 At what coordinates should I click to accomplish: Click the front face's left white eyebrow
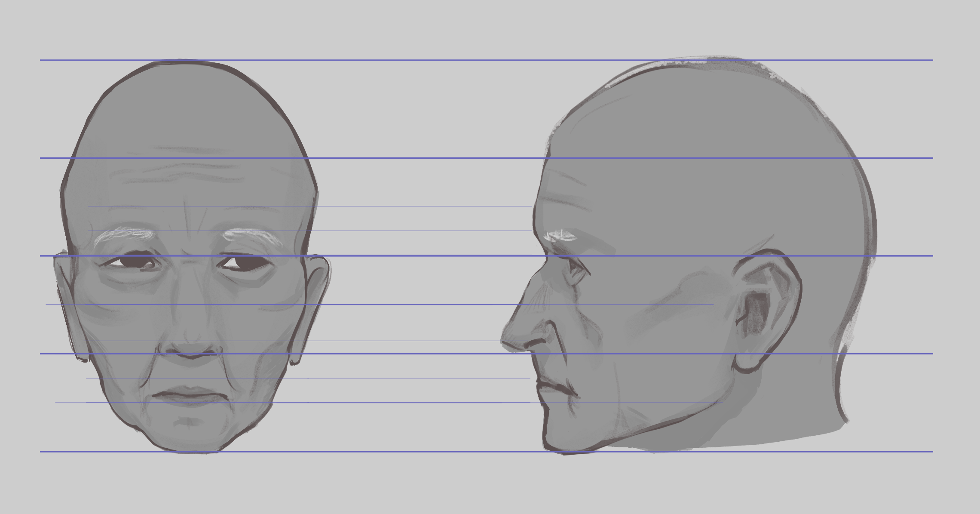[125, 235]
